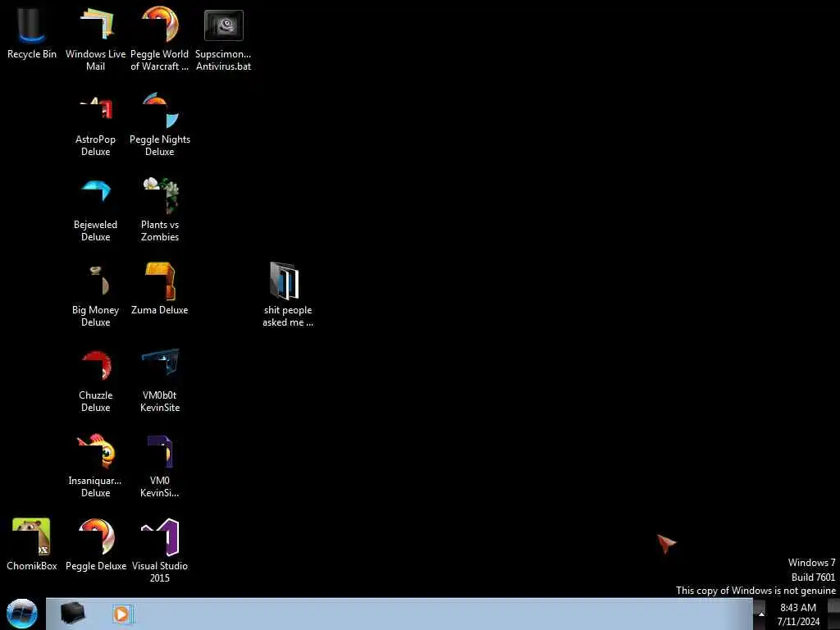The height and width of the screenshot is (630, 840).
Task: Open the black folder taskbar icon
Action: pos(73,614)
